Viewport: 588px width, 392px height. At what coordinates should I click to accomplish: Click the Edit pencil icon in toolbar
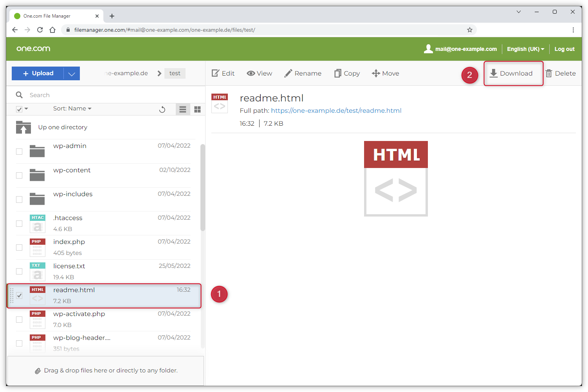215,73
